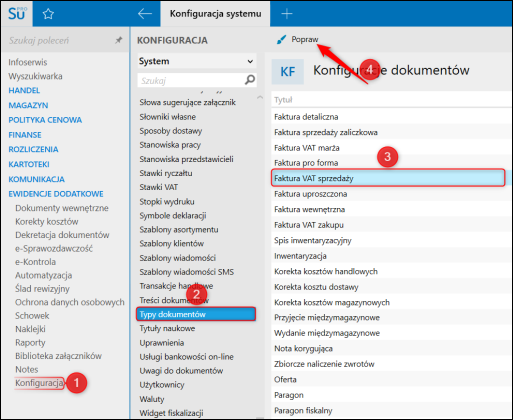Expand the HANDEL menu section

(x=24, y=90)
